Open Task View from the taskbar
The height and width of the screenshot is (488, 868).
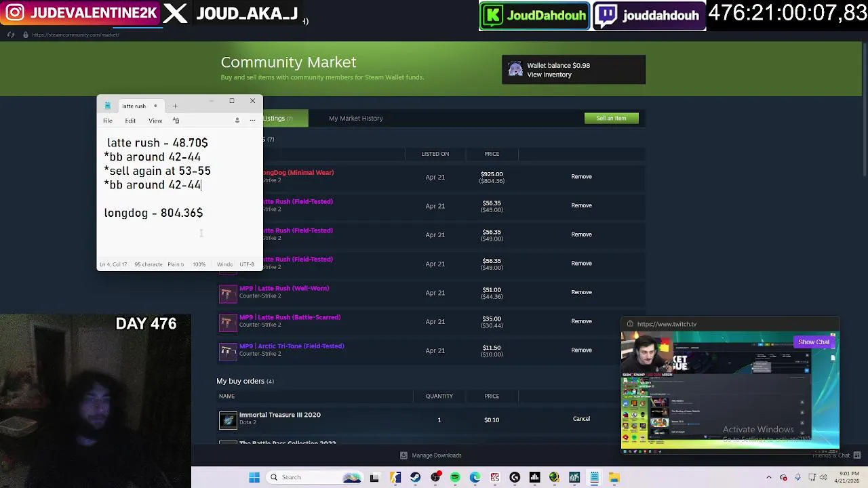coord(374,477)
